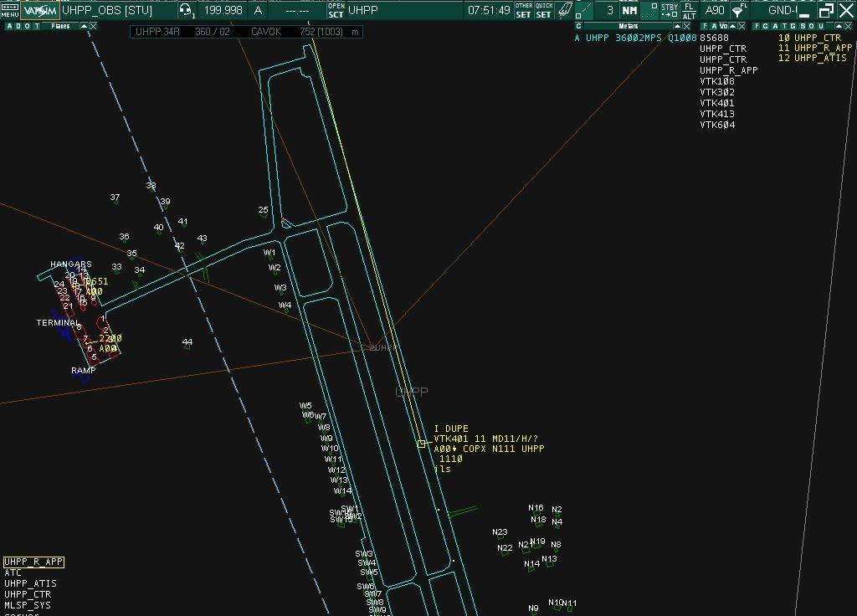Toggle the STBY standby mode button
The image size is (857, 616).
click(x=670, y=10)
